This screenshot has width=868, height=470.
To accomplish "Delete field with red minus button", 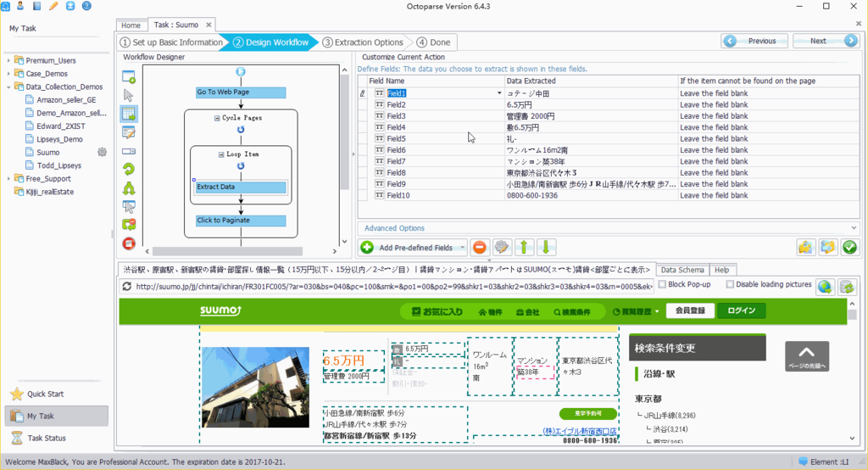I will (480, 248).
